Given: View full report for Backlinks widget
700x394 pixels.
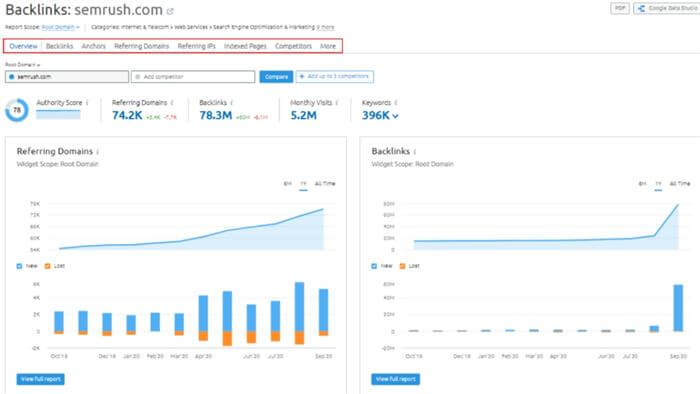Looking at the screenshot, I should [396, 379].
